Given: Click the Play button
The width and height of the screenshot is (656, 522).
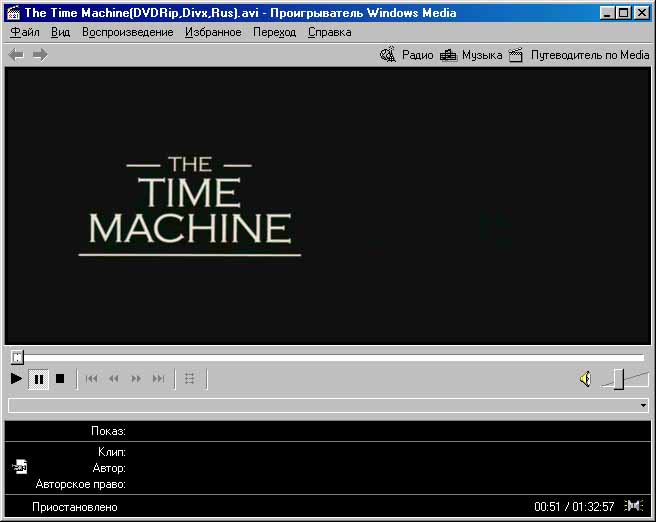Looking at the screenshot, I should pyautogui.click(x=16, y=379).
